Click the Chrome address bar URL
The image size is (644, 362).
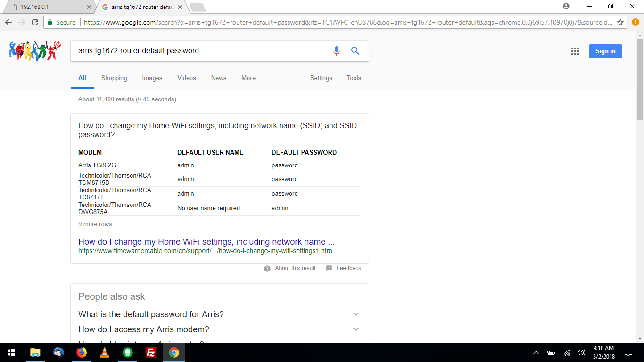click(348, 22)
